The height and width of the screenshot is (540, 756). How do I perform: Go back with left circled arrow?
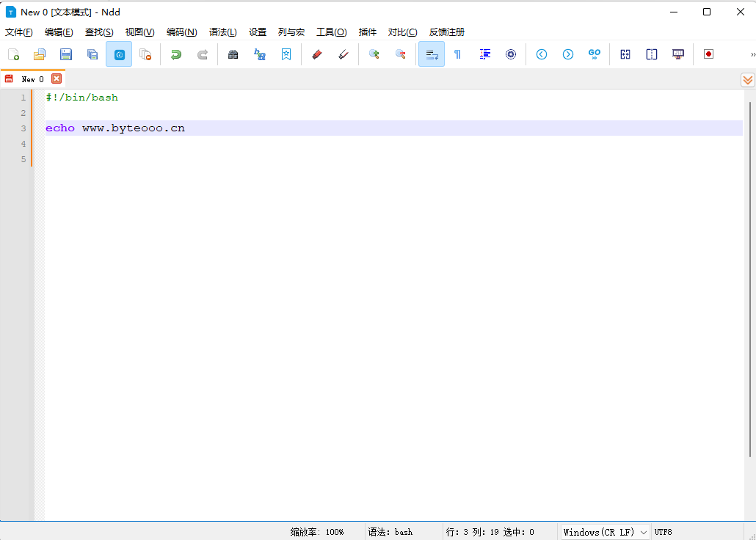pos(542,54)
